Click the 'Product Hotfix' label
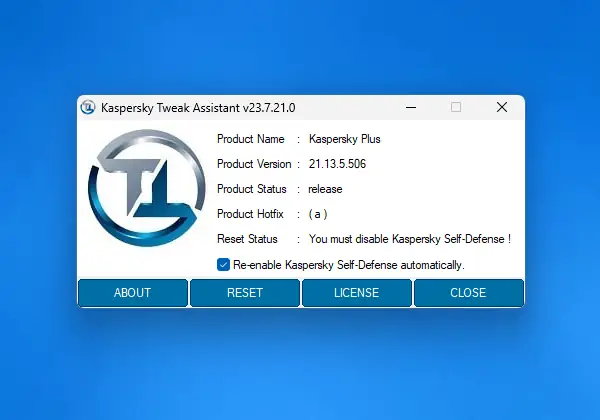The height and width of the screenshot is (420, 600). (x=250, y=214)
